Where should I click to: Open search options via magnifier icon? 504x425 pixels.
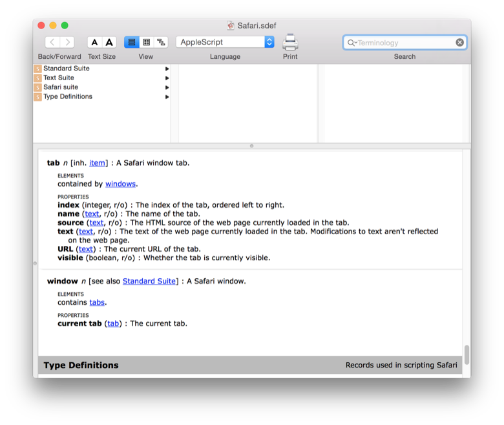point(352,43)
